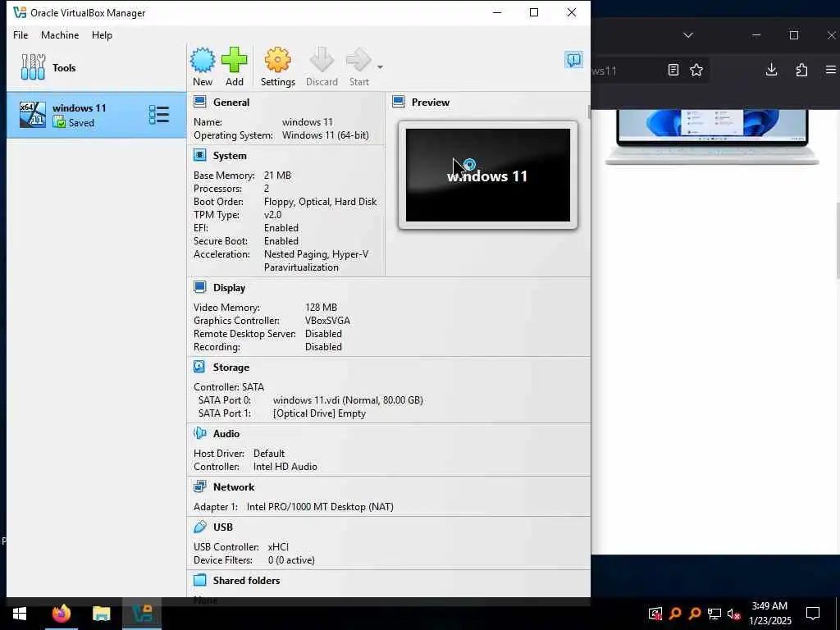Click the Storage section title link
This screenshot has width=840, height=630.
231,367
